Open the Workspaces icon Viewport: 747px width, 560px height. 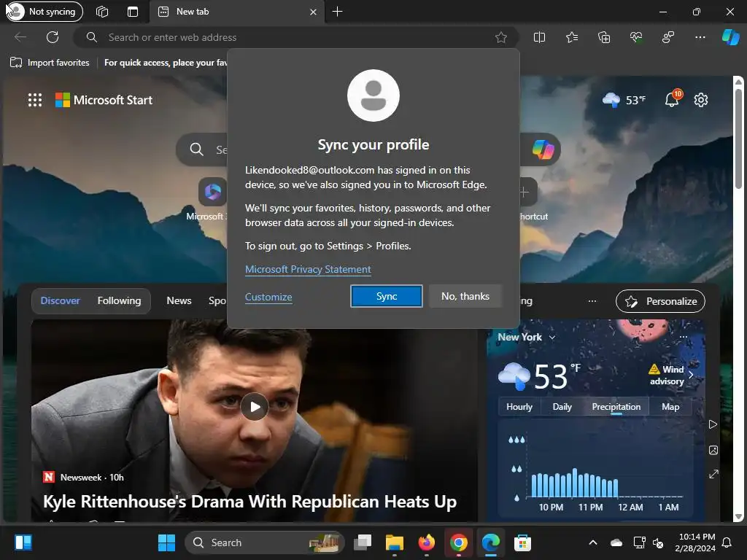click(x=102, y=12)
